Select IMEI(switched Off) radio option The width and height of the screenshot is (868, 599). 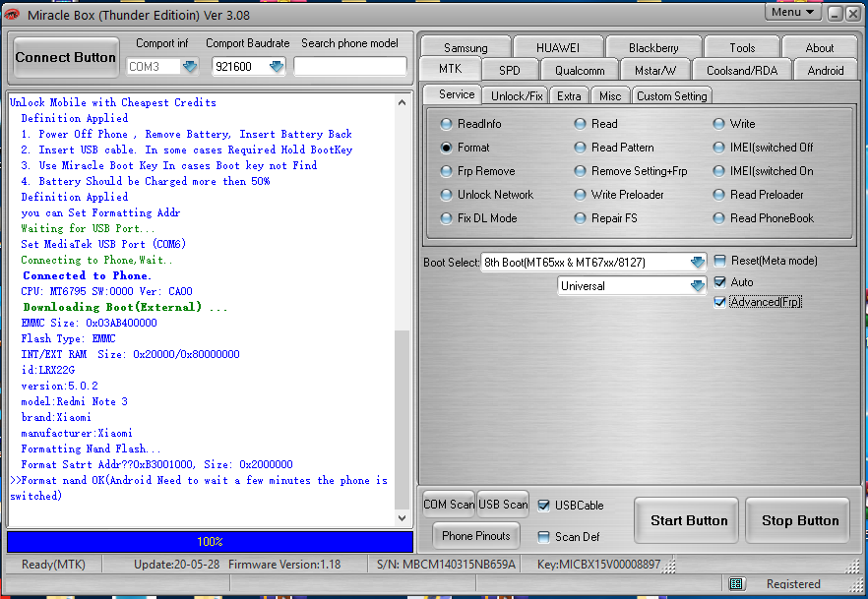coord(718,148)
